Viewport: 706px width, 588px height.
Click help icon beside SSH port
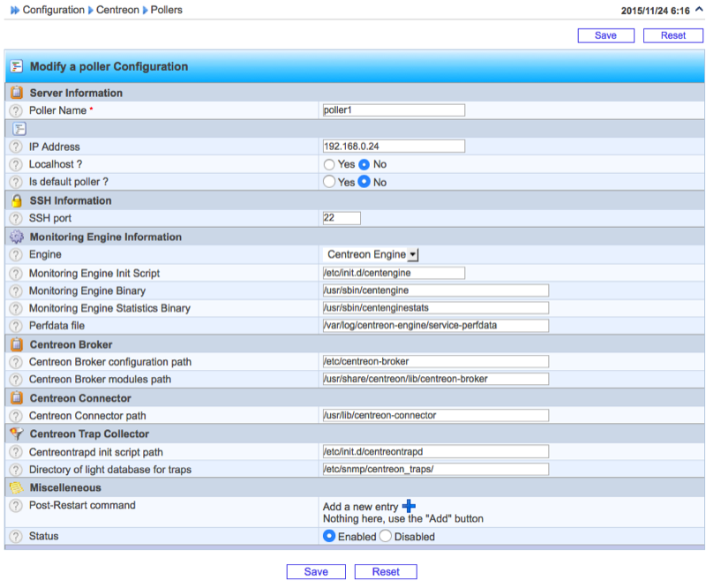tap(16, 218)
